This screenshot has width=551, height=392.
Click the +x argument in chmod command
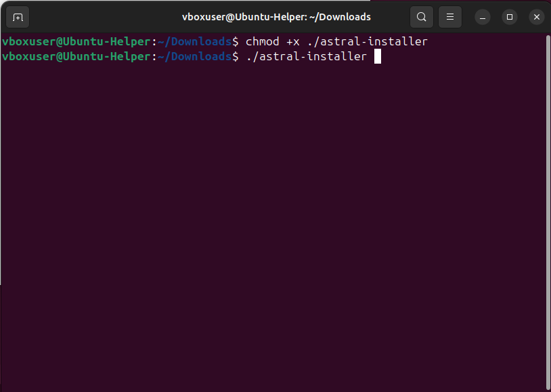tap(292, 42)
